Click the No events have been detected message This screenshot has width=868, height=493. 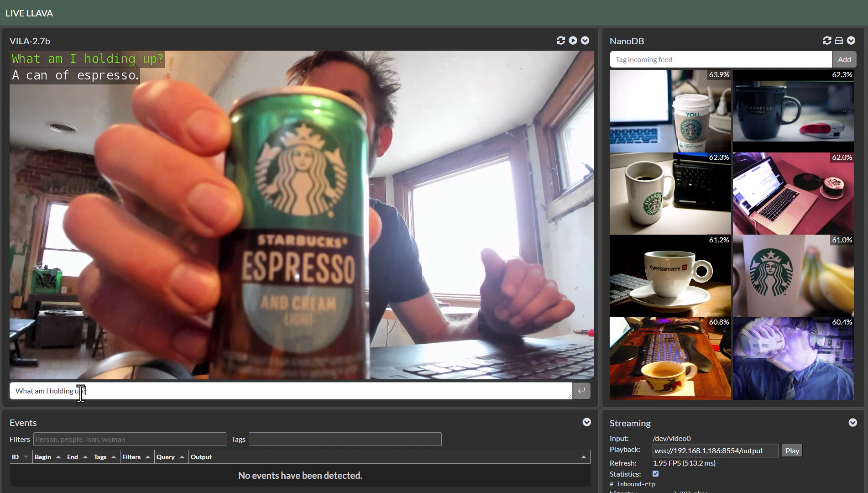pos(300,475)
